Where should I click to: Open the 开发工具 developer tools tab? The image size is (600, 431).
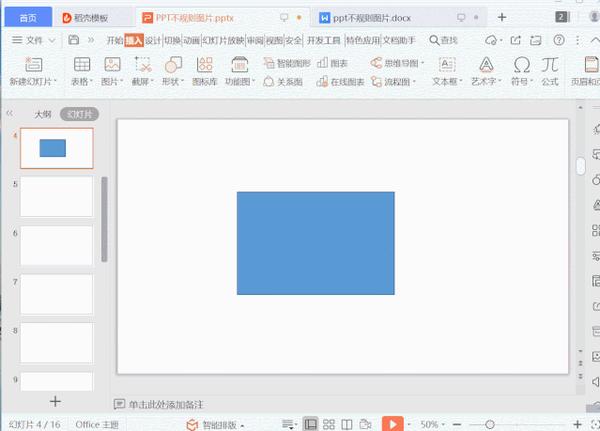pyautogui.click(x=324, y=40)
